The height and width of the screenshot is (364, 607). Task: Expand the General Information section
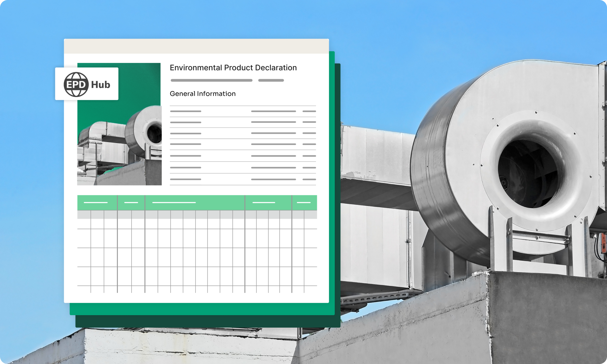pos(203,94)
